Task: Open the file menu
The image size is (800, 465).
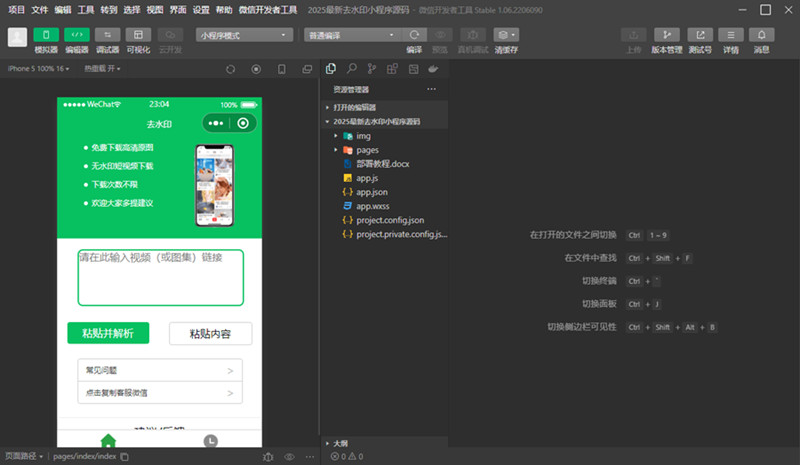Action: 40,10
